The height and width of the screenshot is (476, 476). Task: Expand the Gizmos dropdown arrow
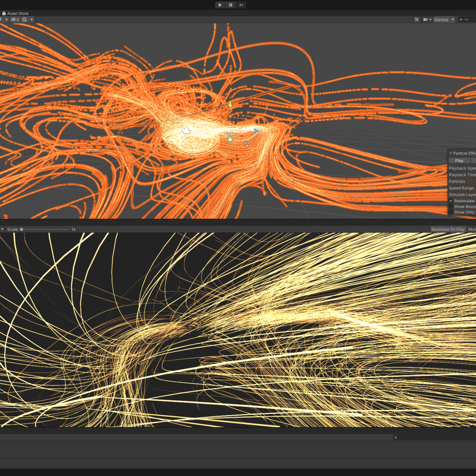[453, 20]
